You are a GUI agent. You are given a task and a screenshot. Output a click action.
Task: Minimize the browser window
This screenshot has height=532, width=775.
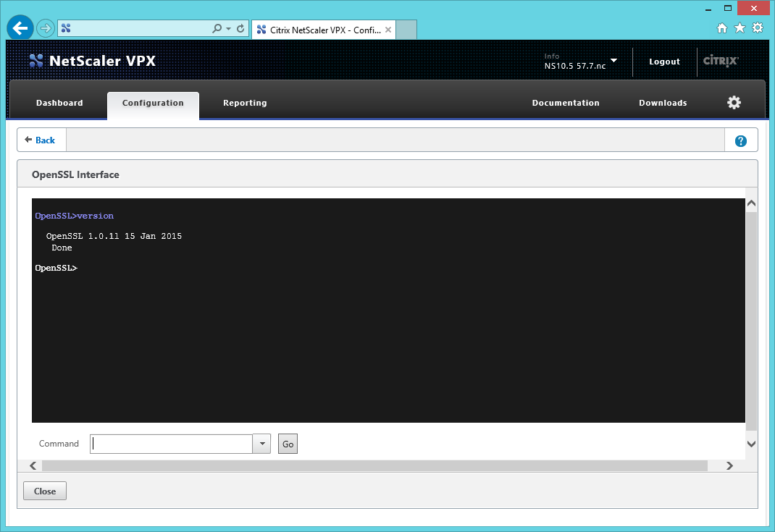click(708, 9)
